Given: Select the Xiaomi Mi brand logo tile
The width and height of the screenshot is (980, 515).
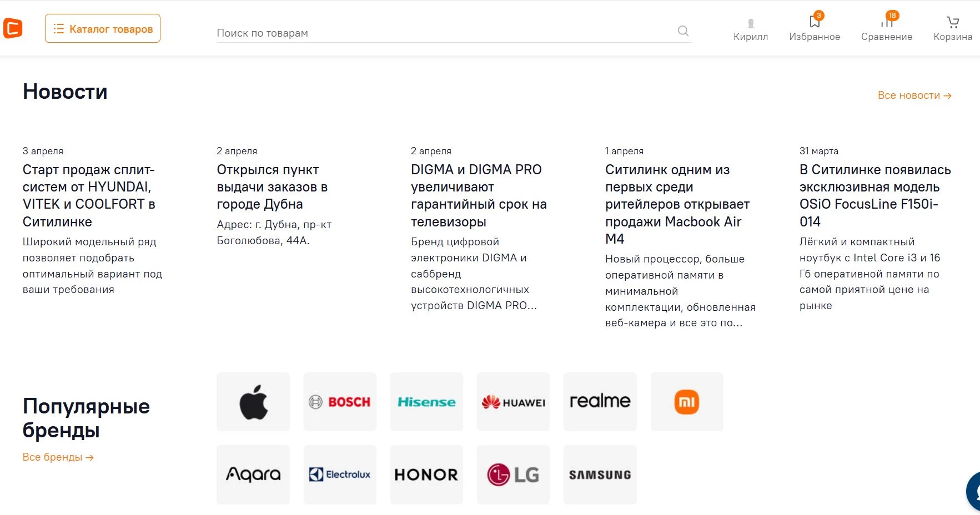Looking at the screenshot, I should click(x=687, y=402).
